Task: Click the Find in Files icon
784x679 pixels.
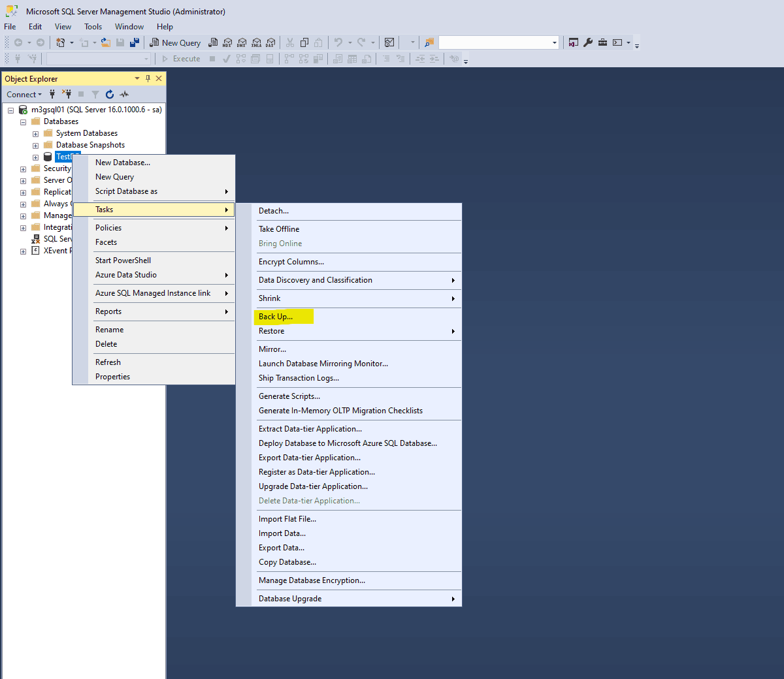Action: [429, 42]
